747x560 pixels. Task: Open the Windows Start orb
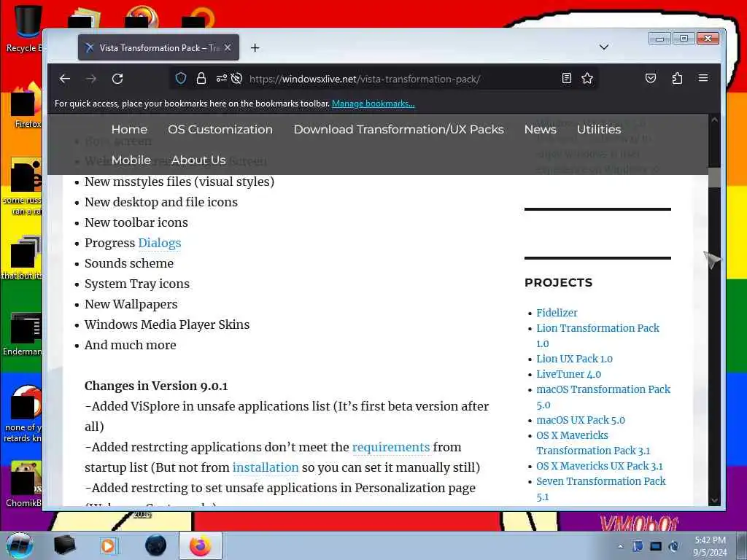(19, 545)
